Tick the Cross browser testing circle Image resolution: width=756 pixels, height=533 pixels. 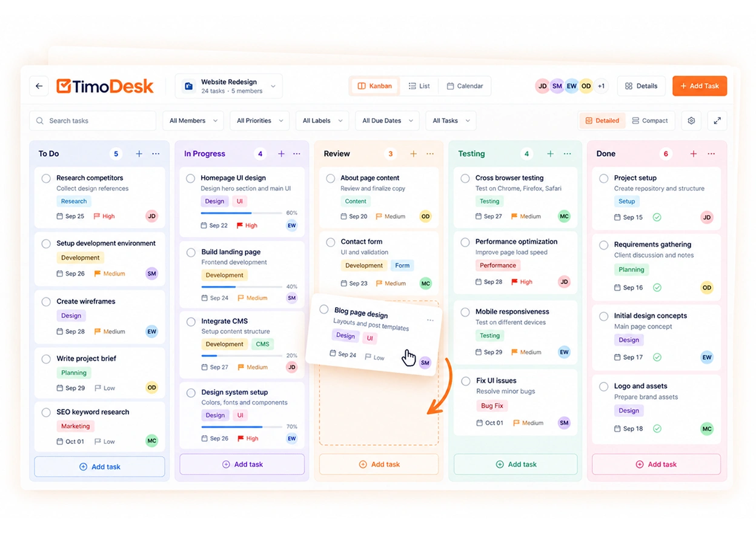pos(465,178)
